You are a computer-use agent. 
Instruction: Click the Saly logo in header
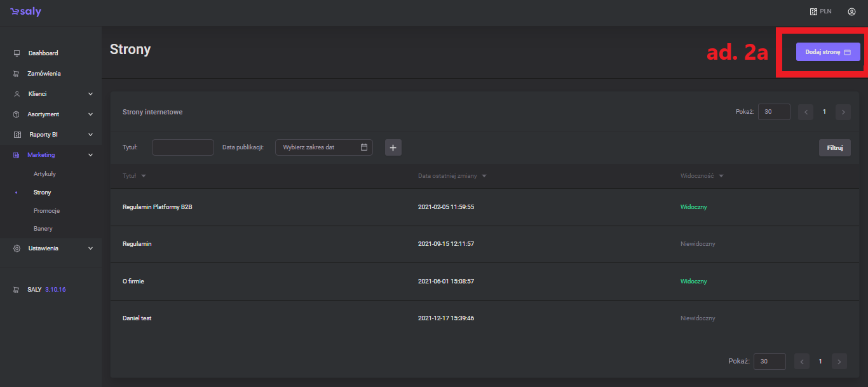click(x=25, y=12)
